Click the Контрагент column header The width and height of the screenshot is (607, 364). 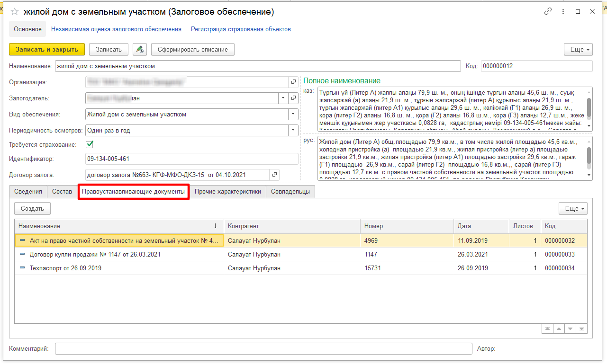[292, 226]
